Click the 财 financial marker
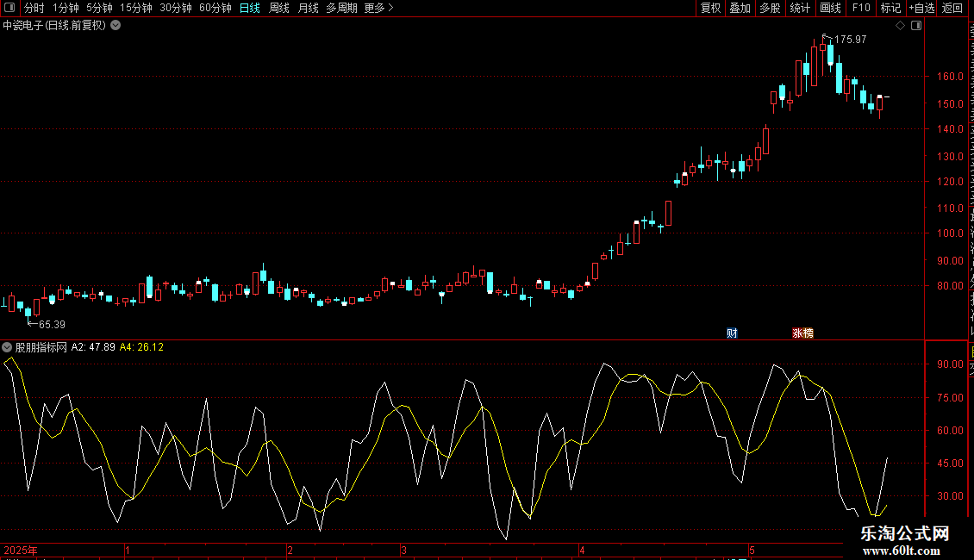 coord(733,333)
